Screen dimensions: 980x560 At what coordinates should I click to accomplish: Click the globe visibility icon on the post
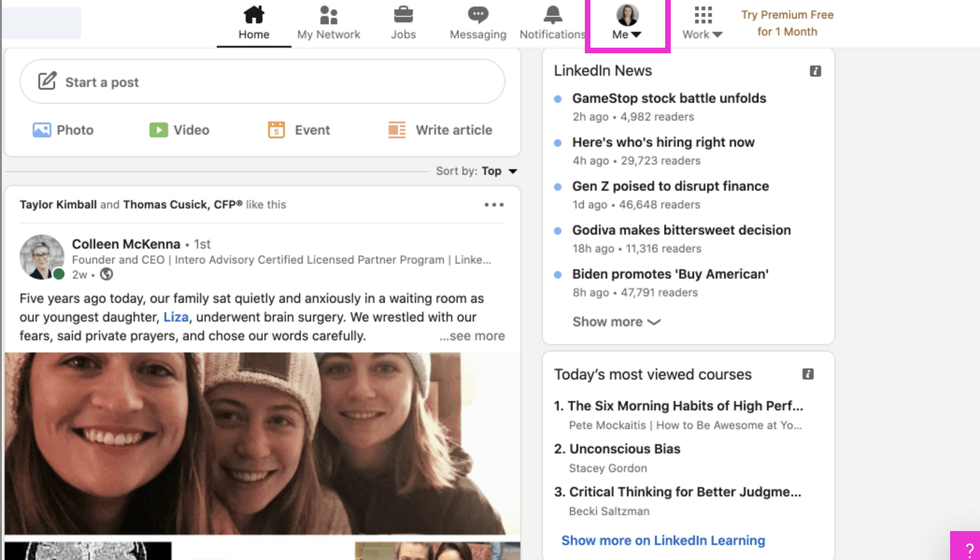click(107, 274)
